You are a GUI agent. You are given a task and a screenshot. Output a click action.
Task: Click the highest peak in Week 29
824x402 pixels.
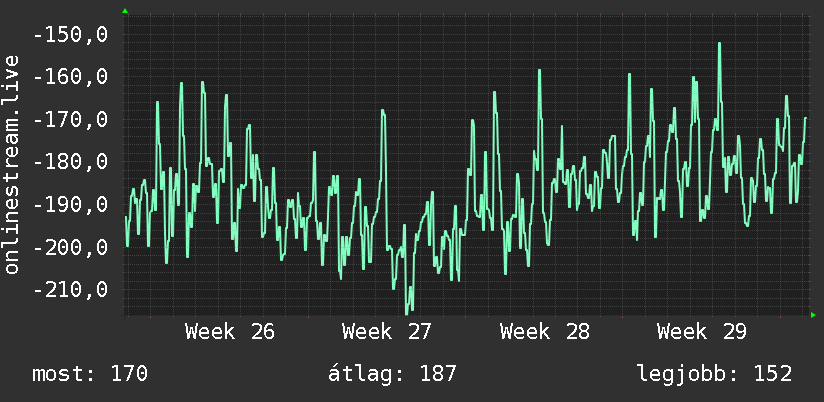click(719, 44)
